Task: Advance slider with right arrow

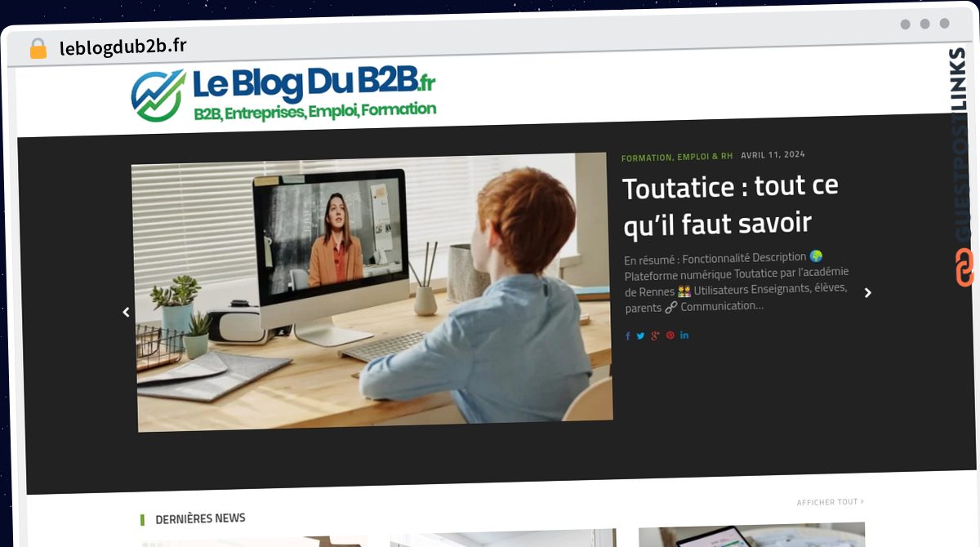Action: 868,292
